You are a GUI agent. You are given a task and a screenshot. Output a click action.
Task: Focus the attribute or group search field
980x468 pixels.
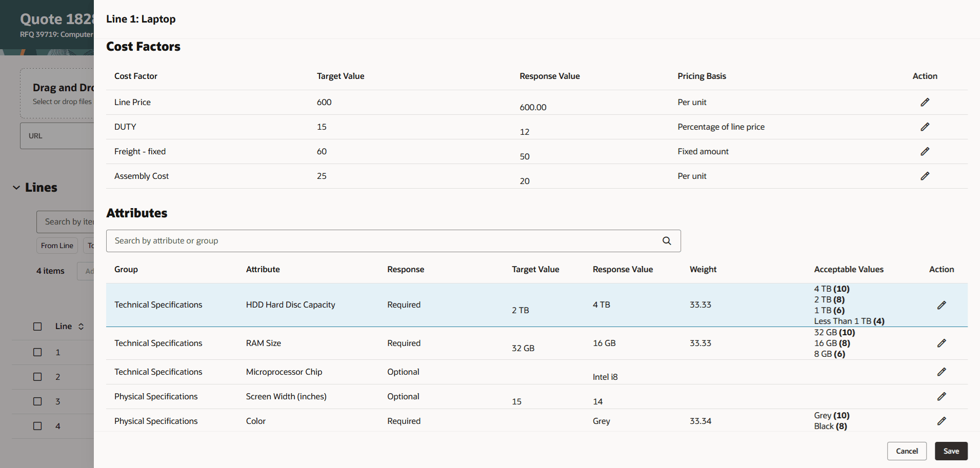(393, 241)
